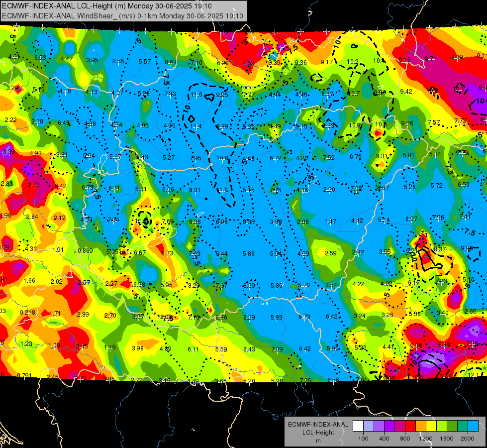
Task: Click the wind shear value 2.06
Action: (x=303, y=222)
